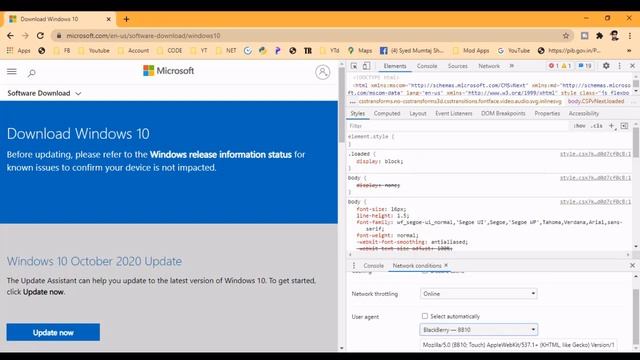Toggle the .cls class editor

tap(598, 126)
